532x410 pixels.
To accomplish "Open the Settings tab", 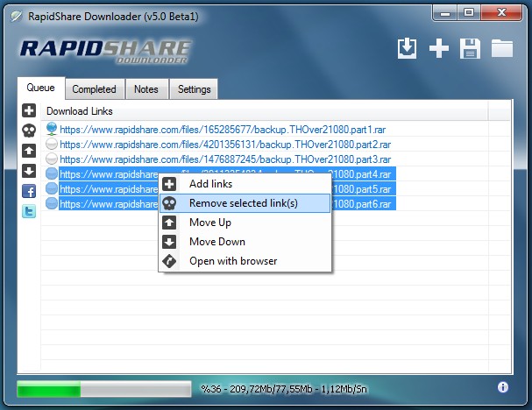I will (x=194, y=89).
